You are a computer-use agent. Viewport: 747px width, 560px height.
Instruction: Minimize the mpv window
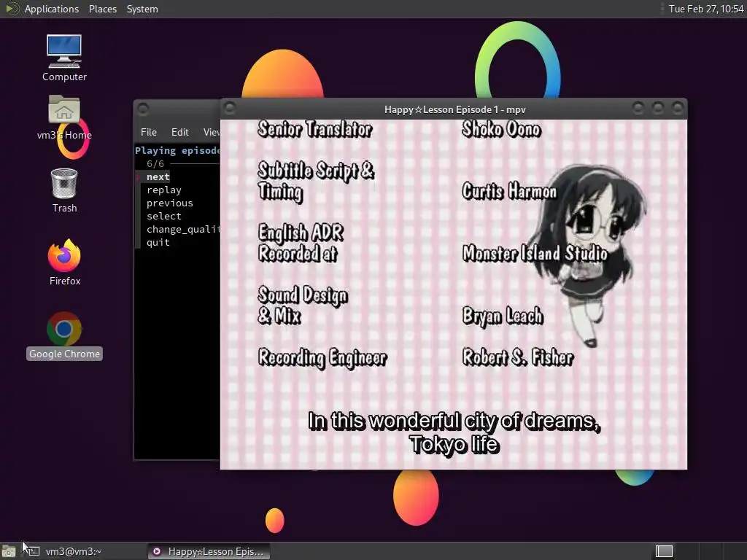(638, 108)
